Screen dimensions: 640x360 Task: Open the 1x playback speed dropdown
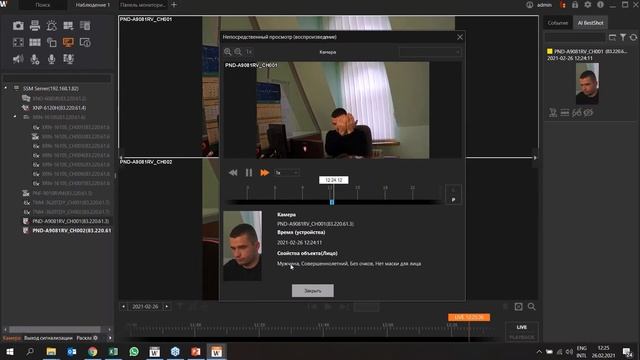(287, 173)
